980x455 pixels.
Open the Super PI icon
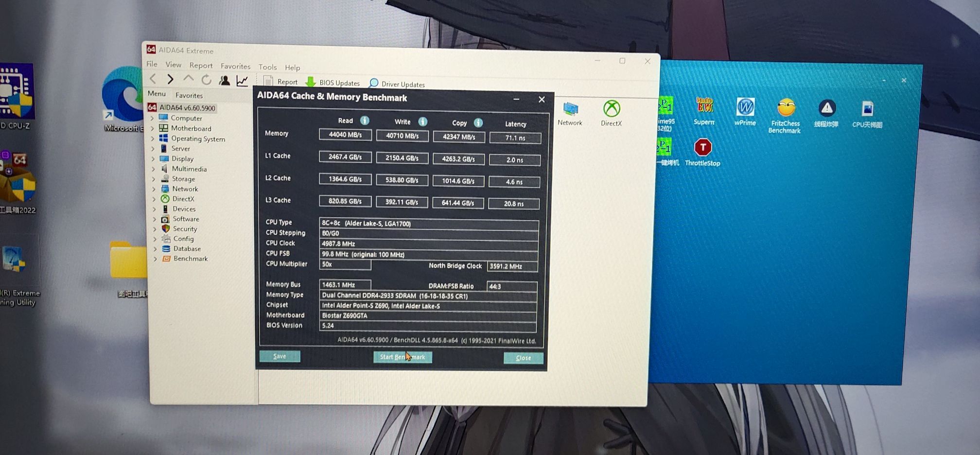pyautogui.click(x=704, y=111)
